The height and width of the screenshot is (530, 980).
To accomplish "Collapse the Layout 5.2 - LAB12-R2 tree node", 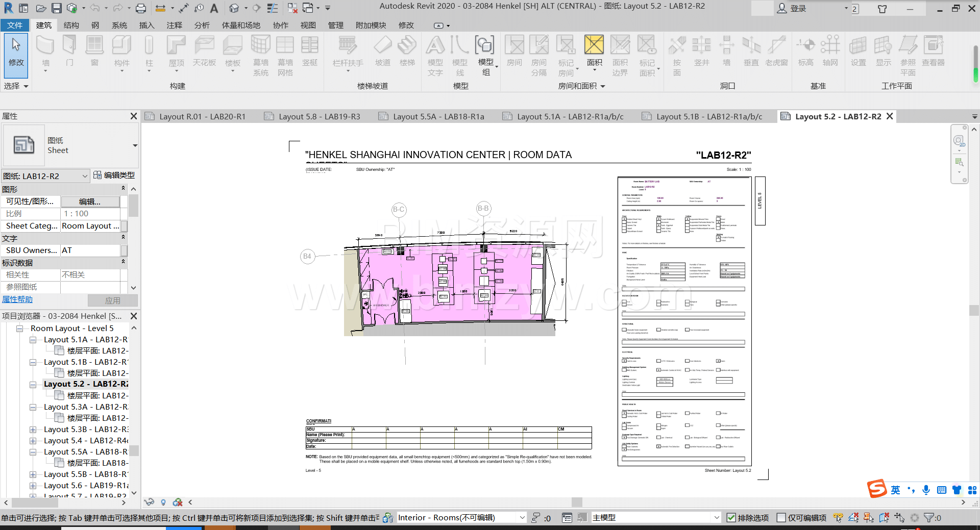I will (x=33, y=385).
